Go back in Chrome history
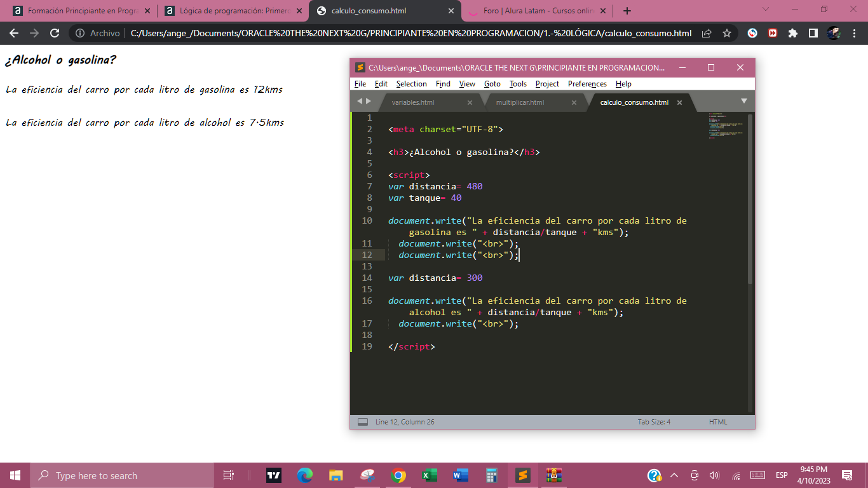This screenshot has height=488, width=868. click(14, 33)
